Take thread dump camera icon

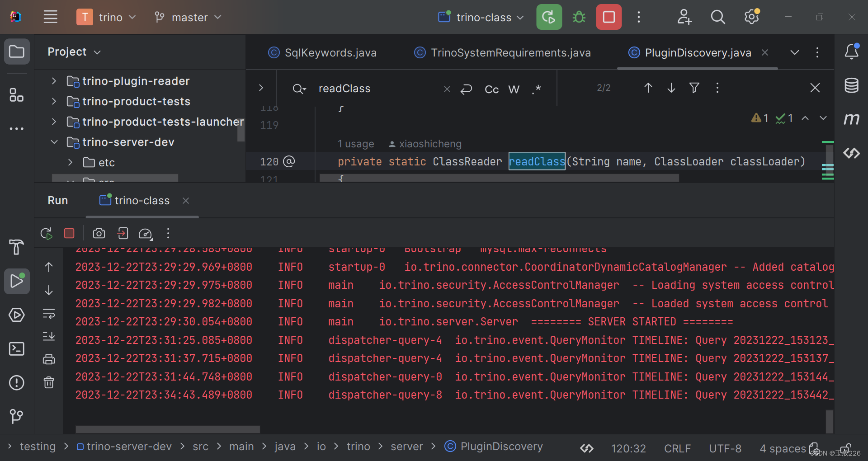click(x=99, y=233)
